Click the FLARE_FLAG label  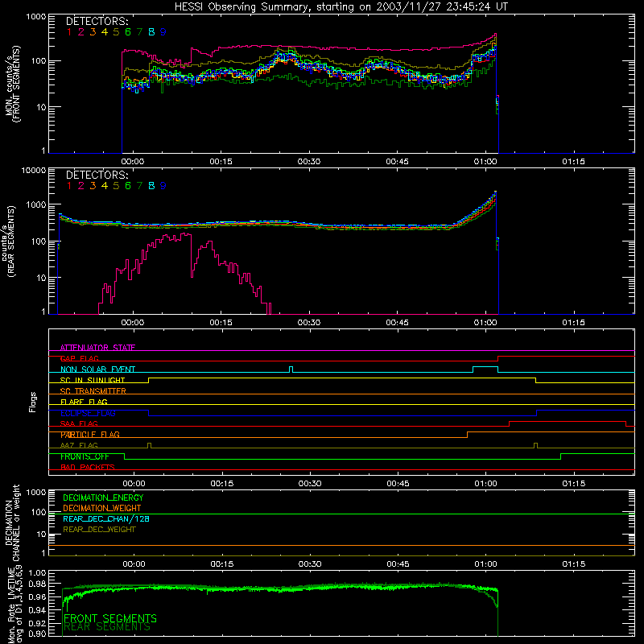point(84,402)
